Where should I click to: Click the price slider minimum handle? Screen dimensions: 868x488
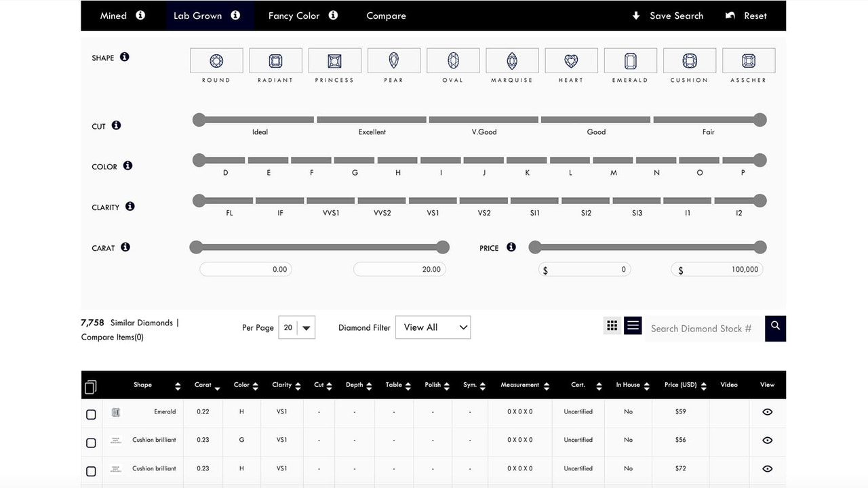coord(535,247)
